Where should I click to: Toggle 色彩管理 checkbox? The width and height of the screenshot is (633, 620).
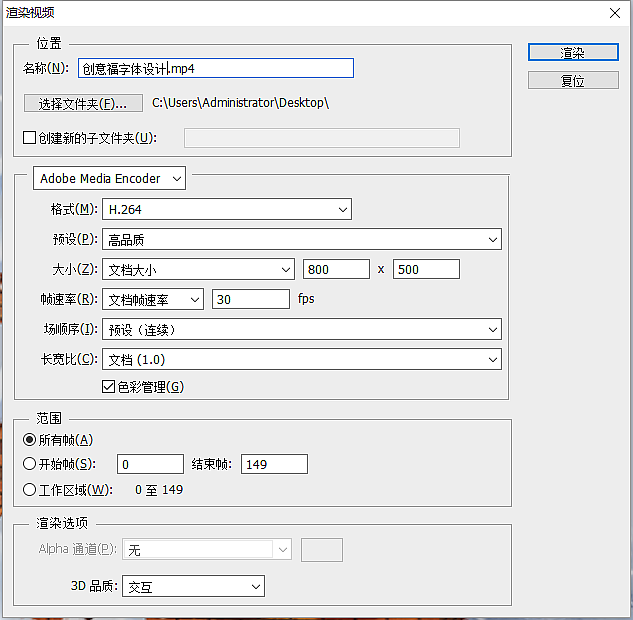pos(109,387)
